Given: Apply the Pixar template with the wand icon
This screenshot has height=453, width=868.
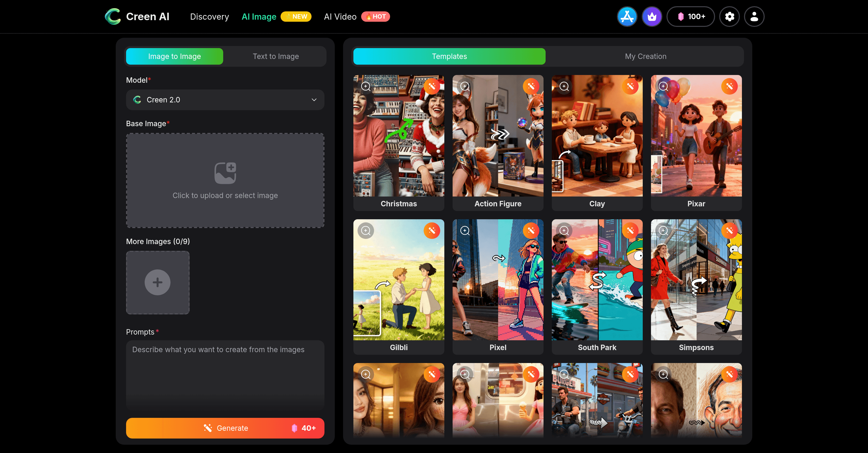Looking at the screenshot, I should (730, 86).
